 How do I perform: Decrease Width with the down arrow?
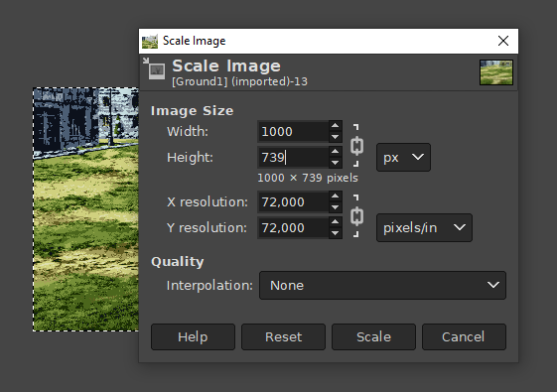335,137
